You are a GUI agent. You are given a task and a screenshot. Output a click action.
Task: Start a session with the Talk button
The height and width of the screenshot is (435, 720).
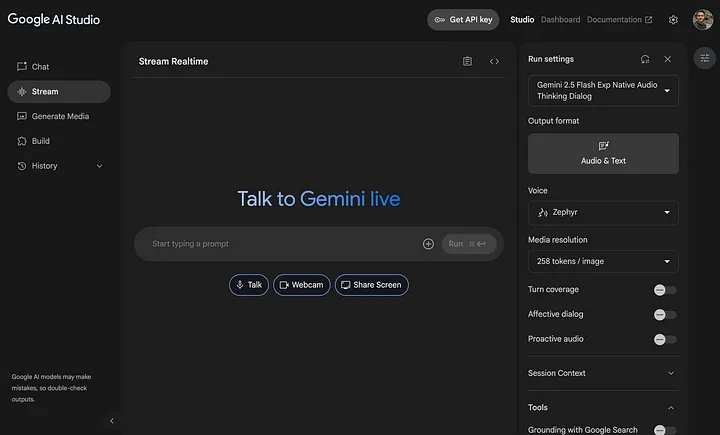tap(247, 285)
